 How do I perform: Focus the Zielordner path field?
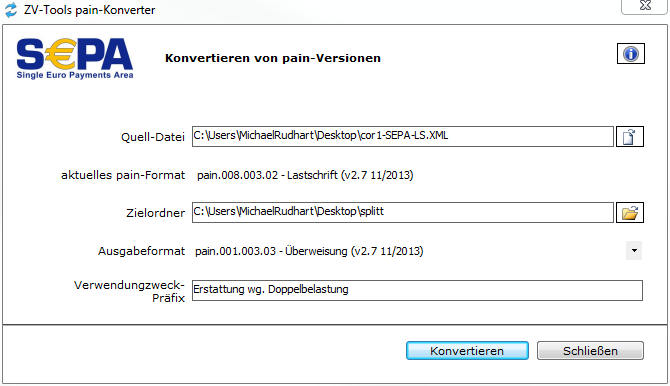point(403,212)
